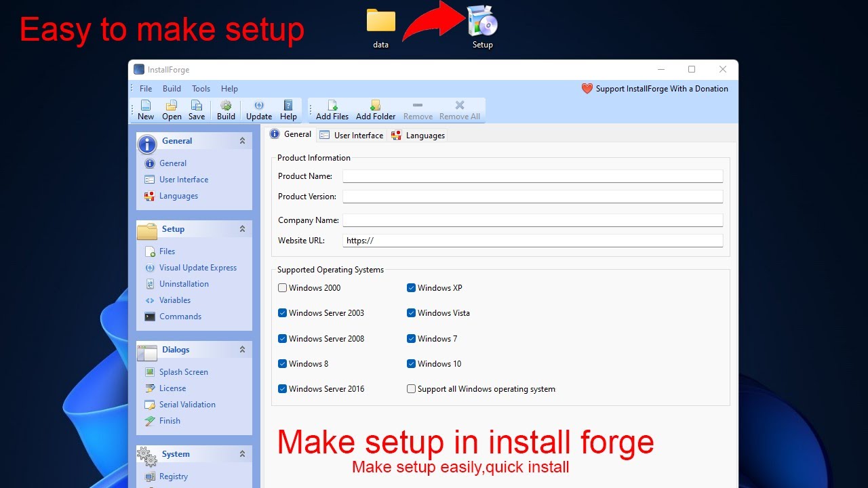This screenshot has height=488, width=868.
Task: Click the Product Name input field
Action: 532,176
